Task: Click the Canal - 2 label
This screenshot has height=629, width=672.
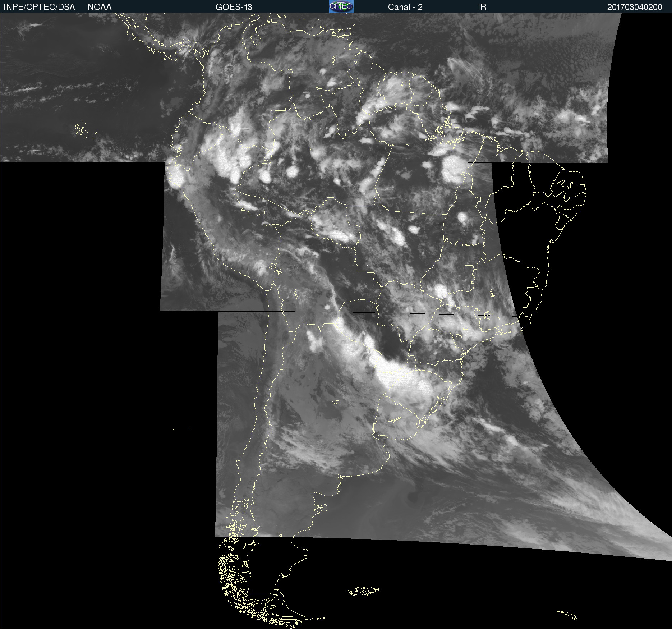Action: coord(405,7)
